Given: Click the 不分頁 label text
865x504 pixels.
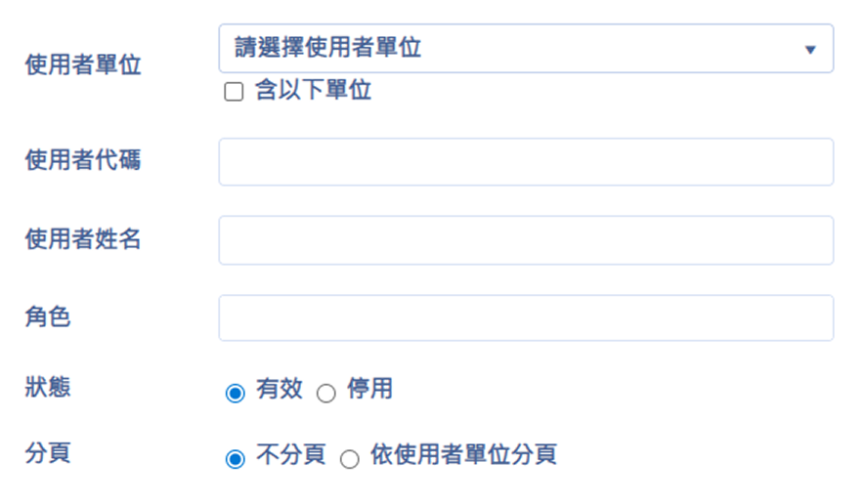Looking at the screenshot, I should pos(290,455).
